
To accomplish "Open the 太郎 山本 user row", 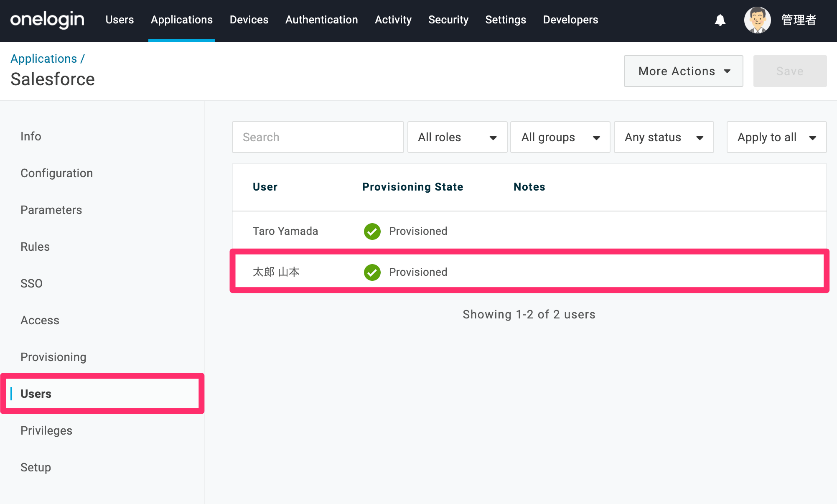I will pyautogui.click(x=529, y=272).
